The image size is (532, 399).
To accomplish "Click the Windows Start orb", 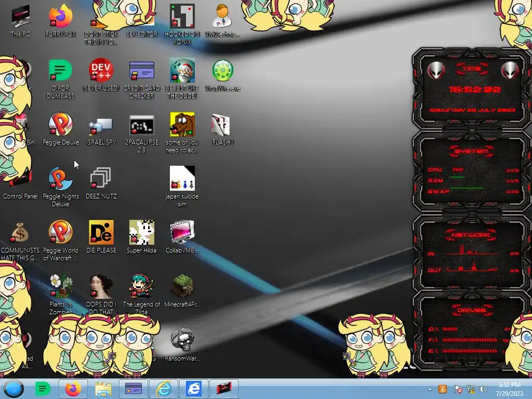I will coord(14,389).
